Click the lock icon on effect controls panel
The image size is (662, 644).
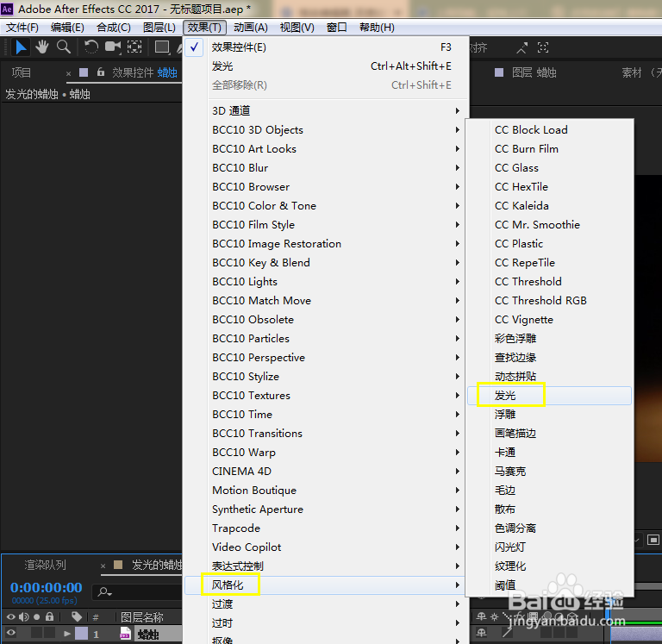101,72
